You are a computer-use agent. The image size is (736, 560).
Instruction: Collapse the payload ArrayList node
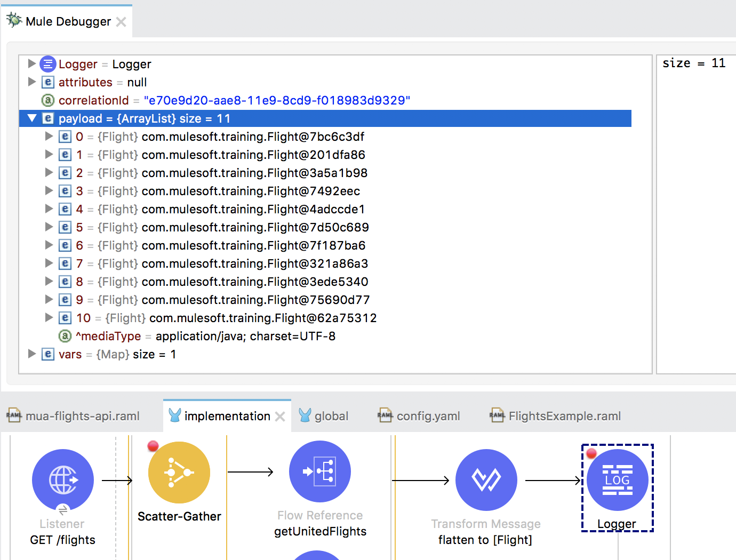tap(31, 118)
